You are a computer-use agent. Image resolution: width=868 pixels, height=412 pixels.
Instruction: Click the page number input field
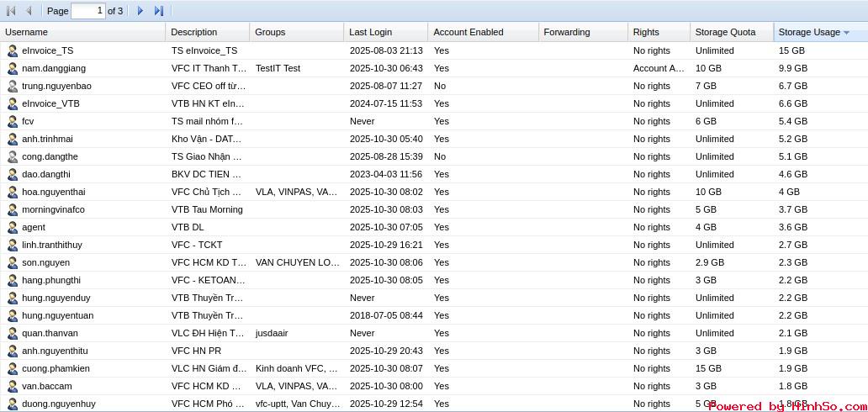87,11
